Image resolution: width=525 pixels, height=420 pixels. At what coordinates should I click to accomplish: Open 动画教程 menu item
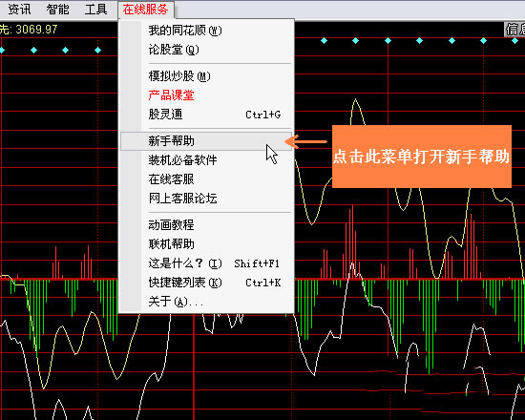(206, 224)
